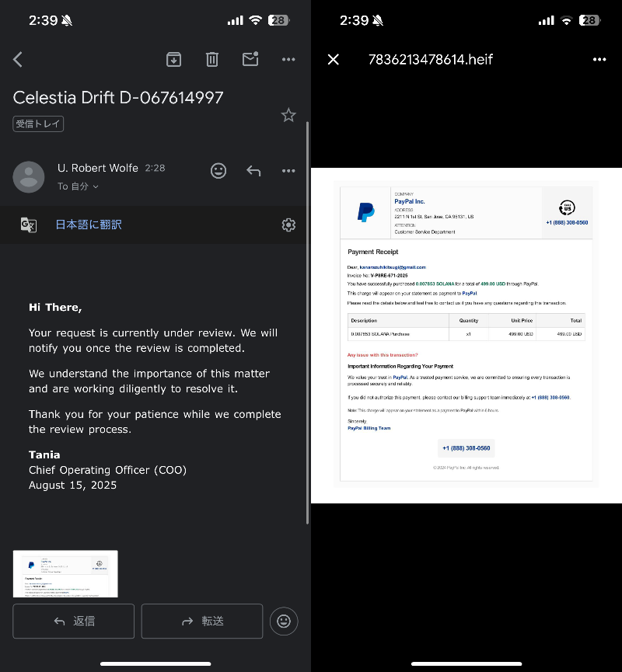Reply using the arrow beside sender
The height and width of the screenshot is (672, 622).
click(x=253, y=171)
